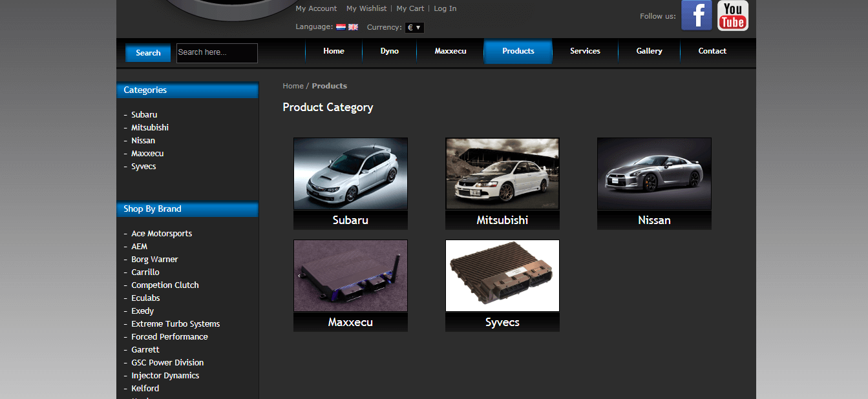Click the Nissan label under product image
868x399 pixels.
(654, 220)
